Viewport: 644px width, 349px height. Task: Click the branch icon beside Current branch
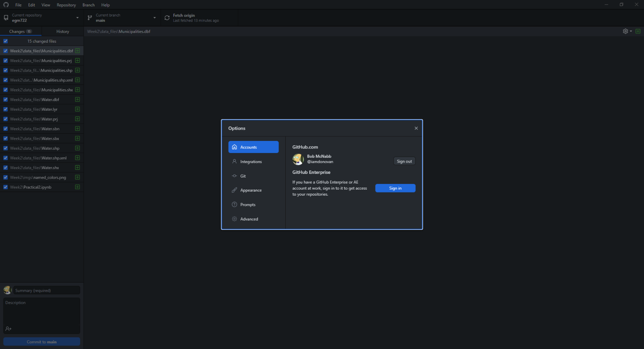[x=90, y=18]
